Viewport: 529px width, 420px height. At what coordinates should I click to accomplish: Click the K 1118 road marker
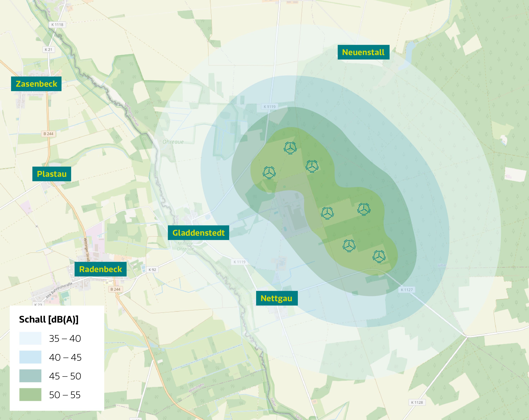57,25
